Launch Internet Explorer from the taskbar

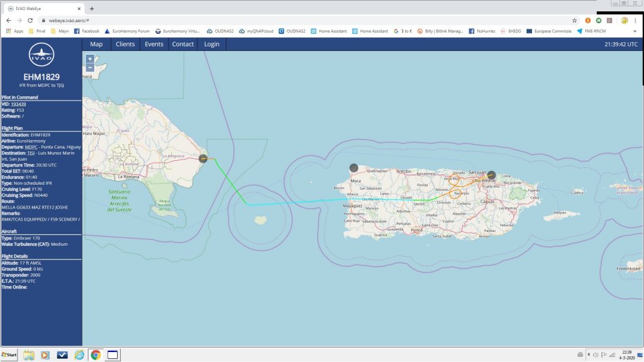79,354
